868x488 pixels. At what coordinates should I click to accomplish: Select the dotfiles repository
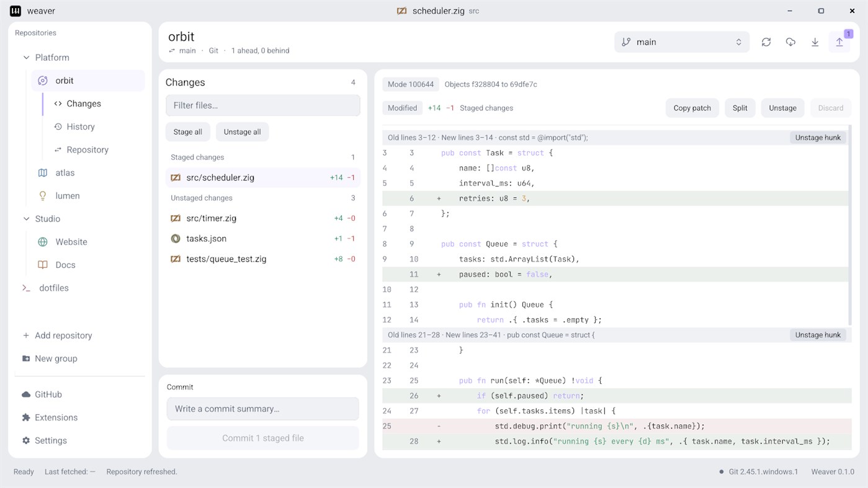(80, 288)
